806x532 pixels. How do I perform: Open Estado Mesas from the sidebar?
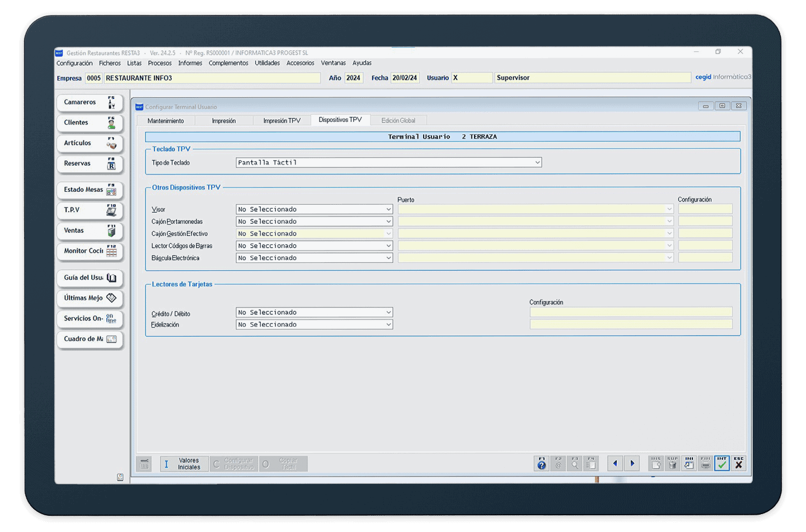point(90,190)
